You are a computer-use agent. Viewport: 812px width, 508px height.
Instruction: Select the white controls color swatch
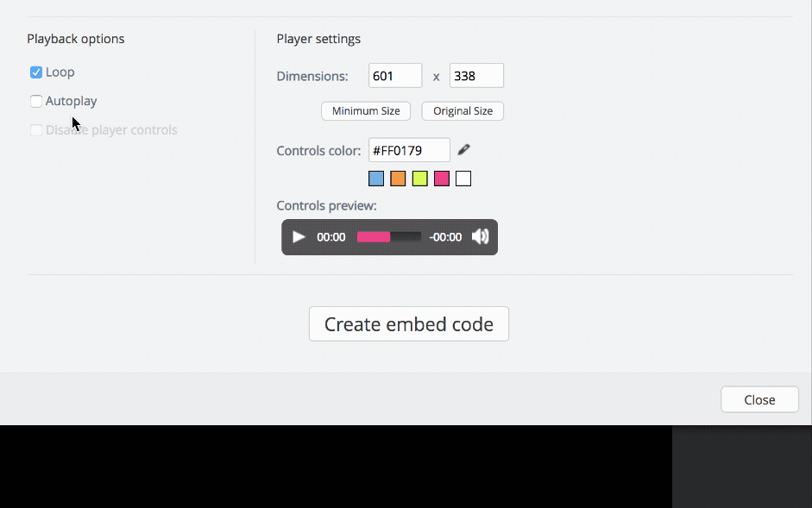click(463, 178)
